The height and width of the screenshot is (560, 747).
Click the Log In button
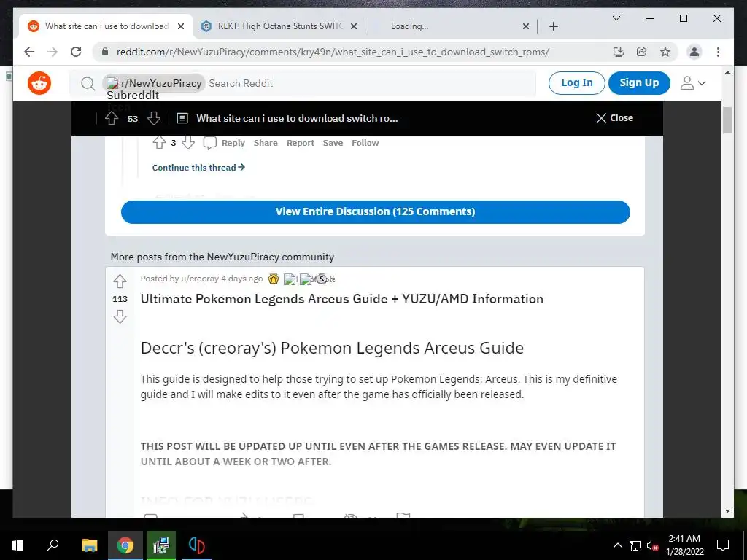point(576,83)
